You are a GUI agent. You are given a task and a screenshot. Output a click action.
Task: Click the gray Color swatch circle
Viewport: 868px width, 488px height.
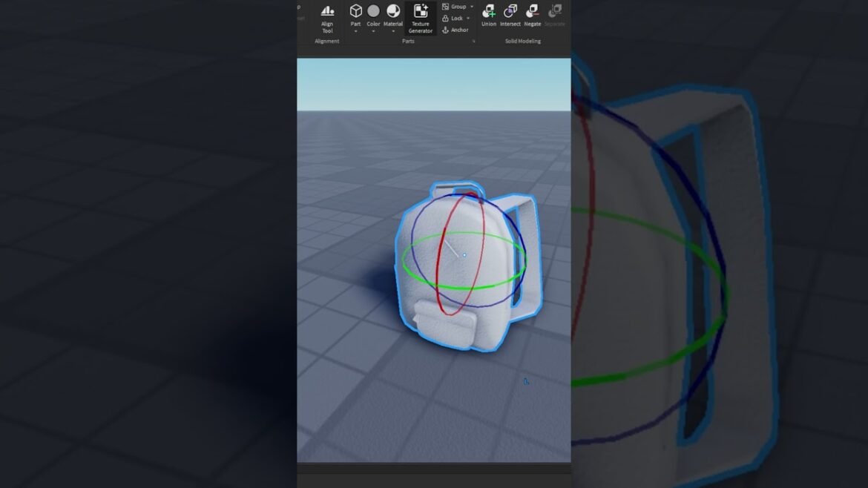pos(373,11)
